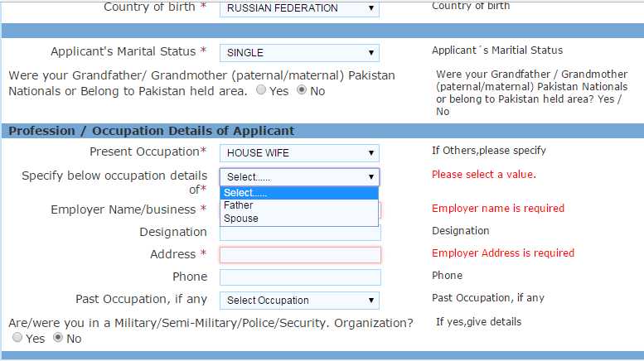Expand the Past Occupation dropdown
The height and width of the screenshot is (361, 644).
pos(298,301)
